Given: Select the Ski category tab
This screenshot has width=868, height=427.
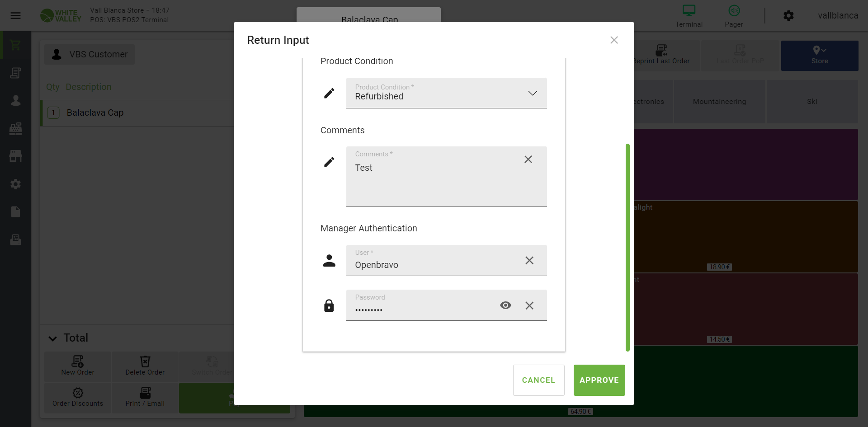Looking at the screenshot, I should tap(812, 102).
